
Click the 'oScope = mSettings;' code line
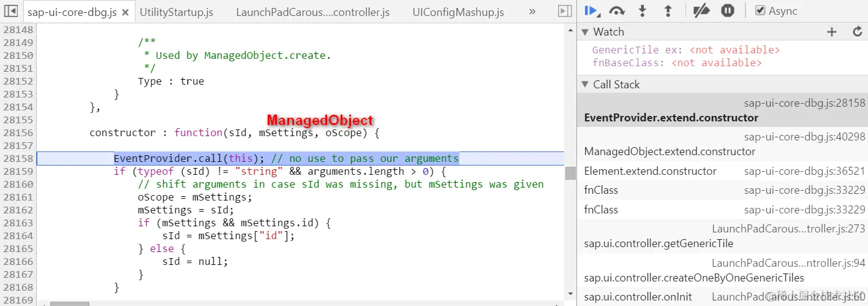click(195, 197)
